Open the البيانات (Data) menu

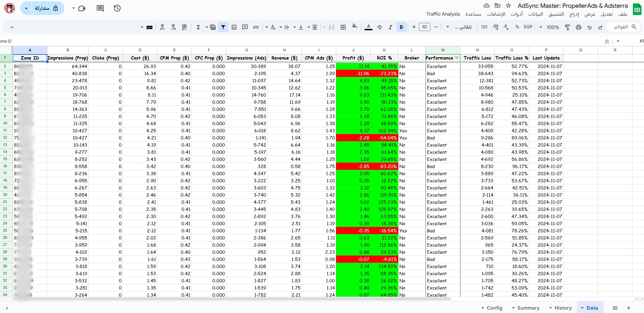click(x=536, y=14)
